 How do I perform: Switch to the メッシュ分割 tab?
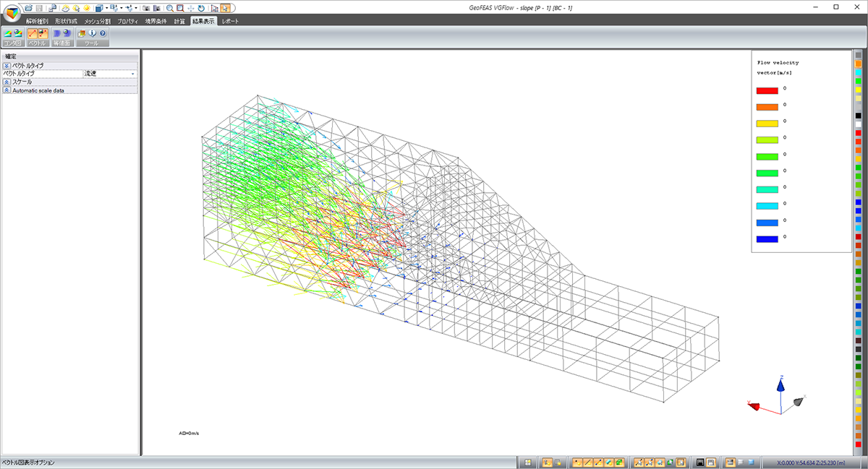pyautogui.click(x=97, y=22)
